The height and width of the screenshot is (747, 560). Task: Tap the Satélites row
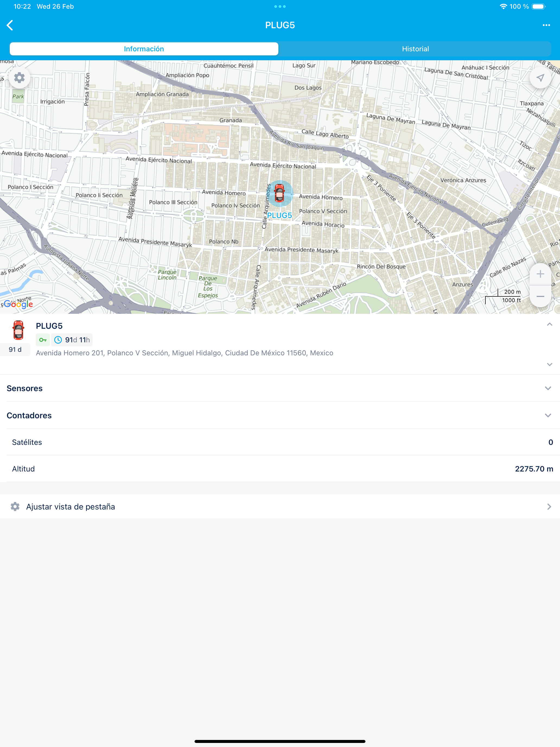(280, 442)
